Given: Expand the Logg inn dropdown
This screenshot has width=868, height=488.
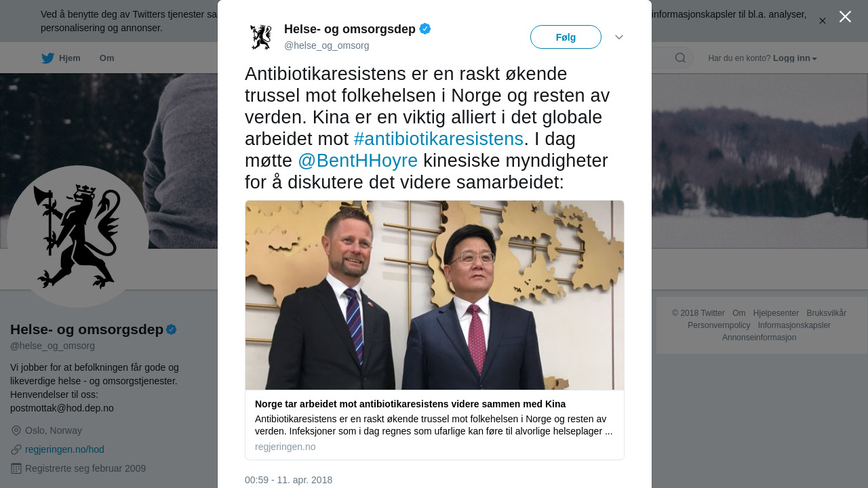Looking at the screenshot, I should 795,58.
